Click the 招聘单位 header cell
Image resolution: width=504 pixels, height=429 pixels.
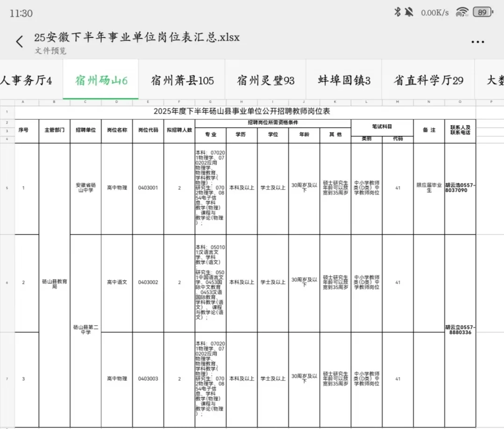coord(85,130)
